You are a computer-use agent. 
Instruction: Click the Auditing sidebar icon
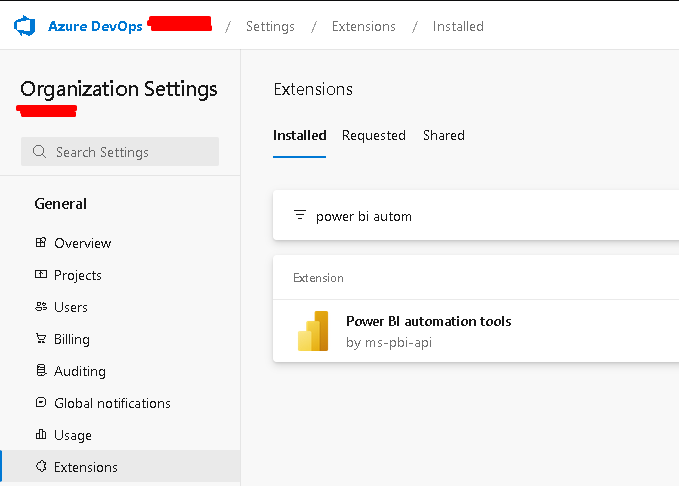tap(41, 371)
